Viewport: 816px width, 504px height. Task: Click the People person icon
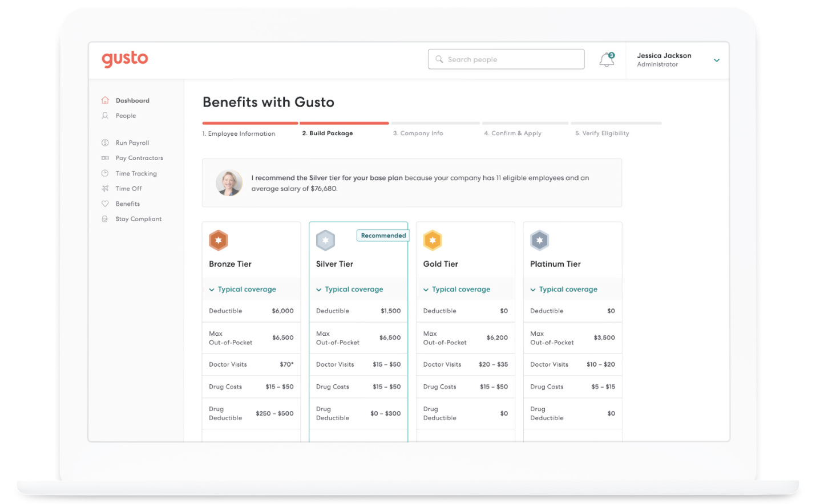click(x=105, y=116)
